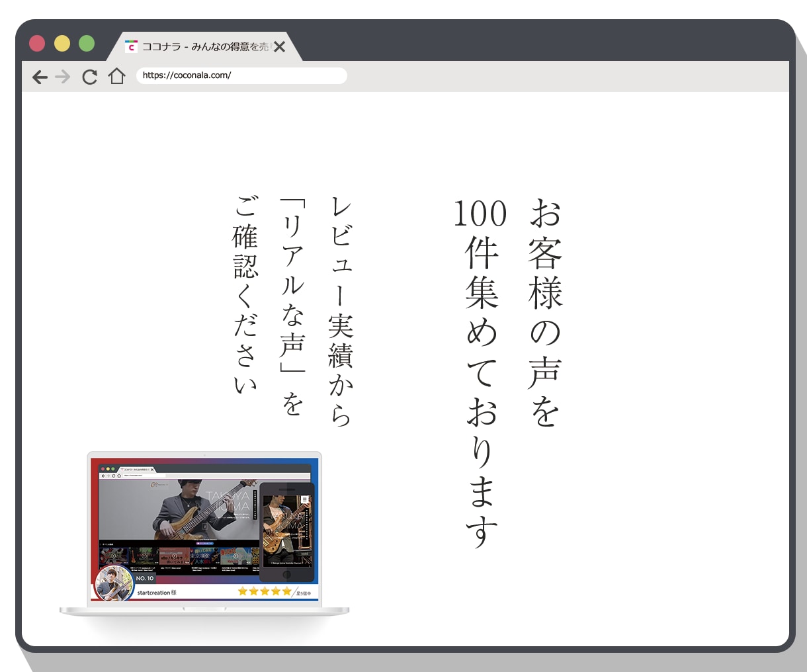Go back using the back arrow

pyautogui.click(x=40, y=77)
